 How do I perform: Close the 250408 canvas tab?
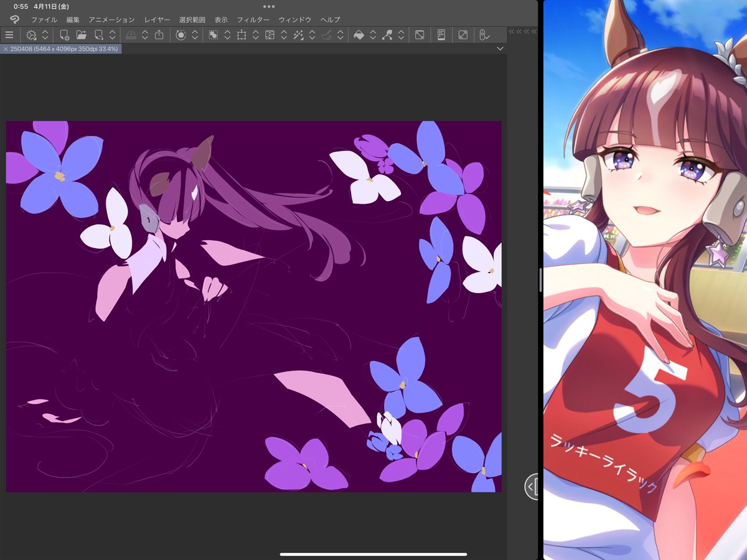pos(6,49)
